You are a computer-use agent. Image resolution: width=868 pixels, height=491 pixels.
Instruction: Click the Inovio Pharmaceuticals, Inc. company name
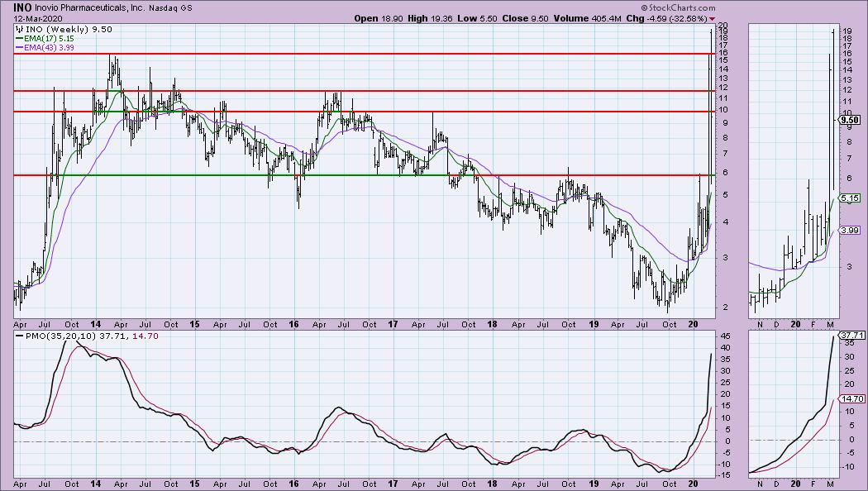[89, 8]
